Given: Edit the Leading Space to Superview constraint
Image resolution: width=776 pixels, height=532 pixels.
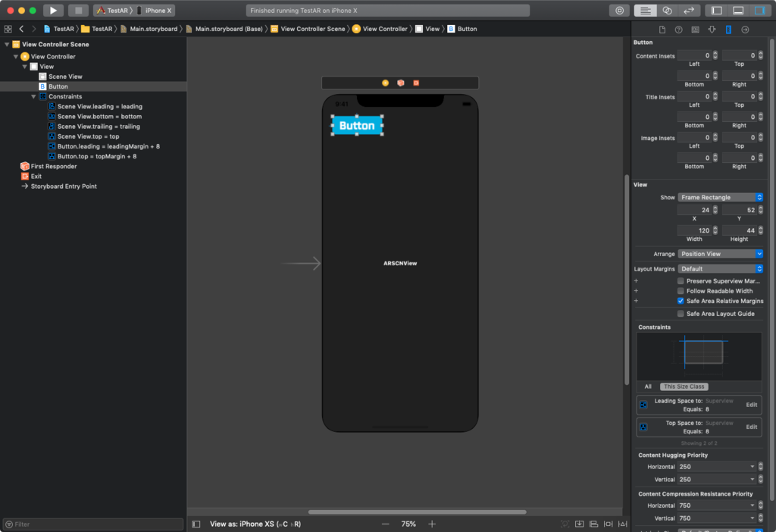Looking at the screenshot, I should (751, 405).
